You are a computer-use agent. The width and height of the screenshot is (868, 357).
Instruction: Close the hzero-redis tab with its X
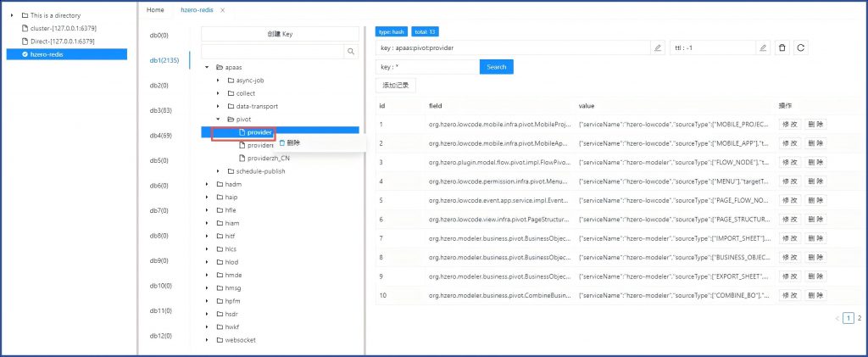coord(223,10)
